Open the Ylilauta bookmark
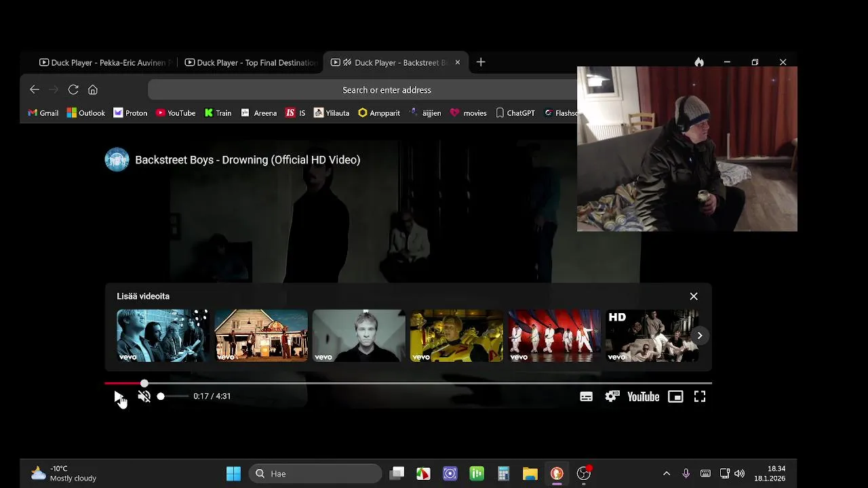This screenshot has width=868, height=488. [x=332, y=113]
